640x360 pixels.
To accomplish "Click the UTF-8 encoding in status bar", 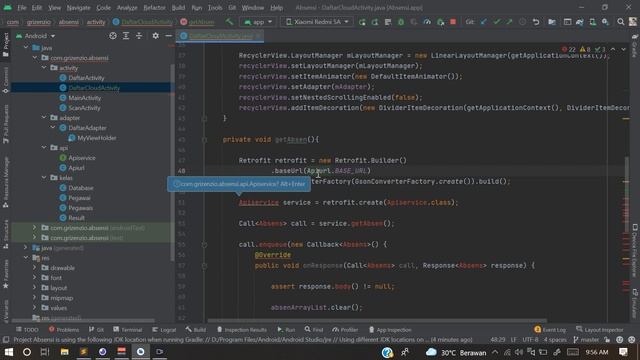I will (530, 340).
